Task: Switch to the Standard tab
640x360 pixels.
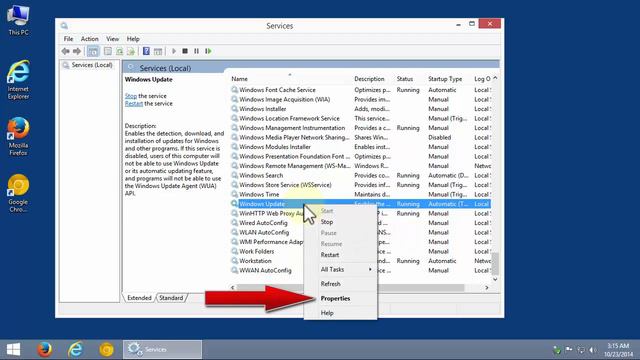Action: 171,298
